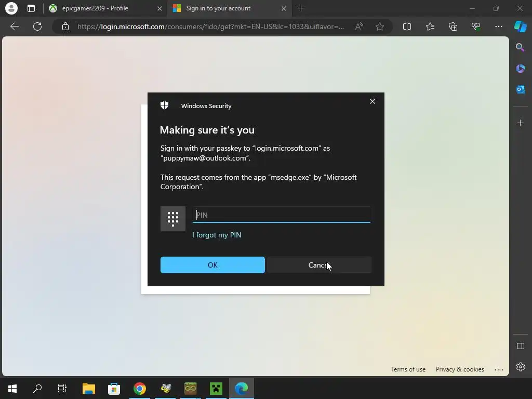The width and height of the screenshot is (532, 399).
Task: Toggle split screen view
Action: (x=407, y=26)
